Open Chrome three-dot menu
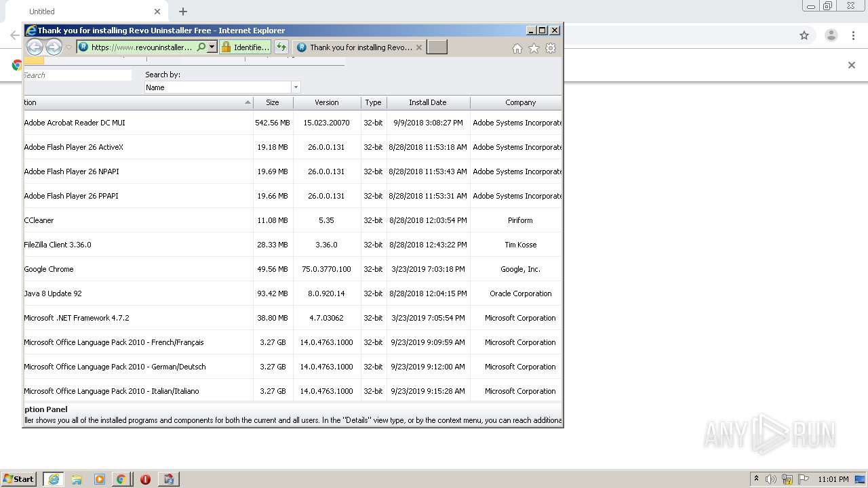 click(x=854, y=35)
